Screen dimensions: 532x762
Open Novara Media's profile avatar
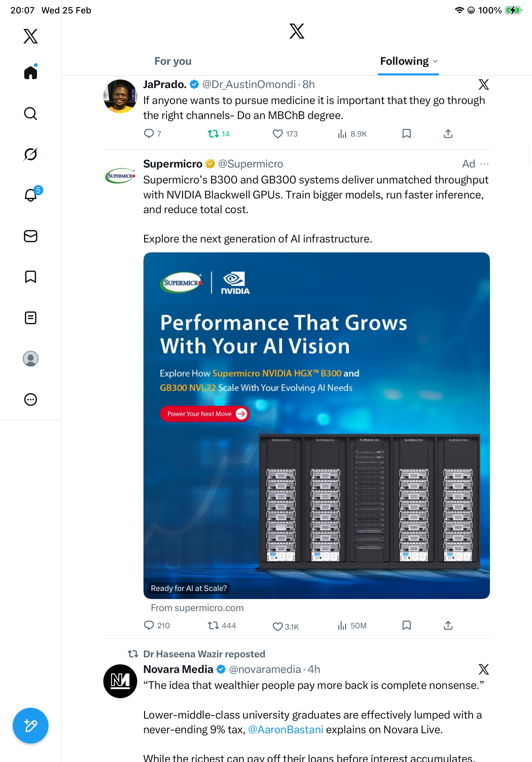click(x=120, y=681)
